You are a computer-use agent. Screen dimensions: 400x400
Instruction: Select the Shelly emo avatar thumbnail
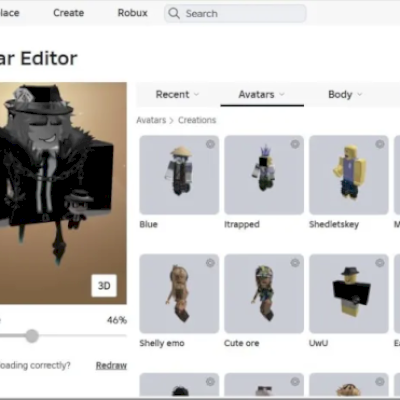(x=179, y=294)
